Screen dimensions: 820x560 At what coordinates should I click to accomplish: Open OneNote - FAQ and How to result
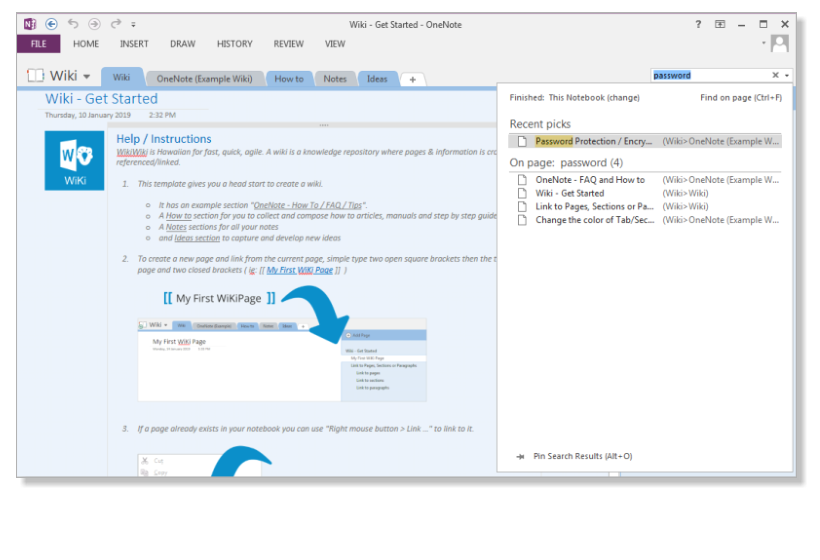pyautogui.click(x=645, y=180)
